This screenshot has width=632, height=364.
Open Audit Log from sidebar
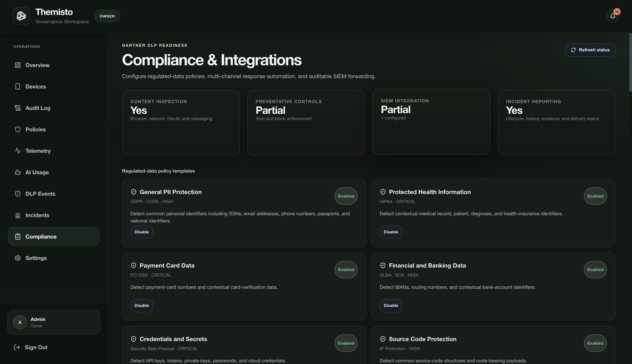[54, 108]
